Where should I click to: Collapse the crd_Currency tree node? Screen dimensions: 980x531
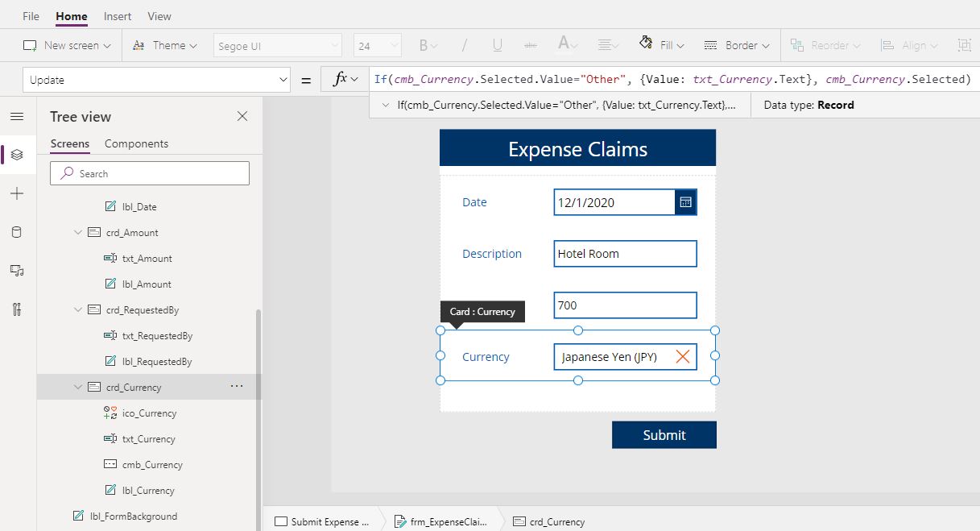click(78, 388)
